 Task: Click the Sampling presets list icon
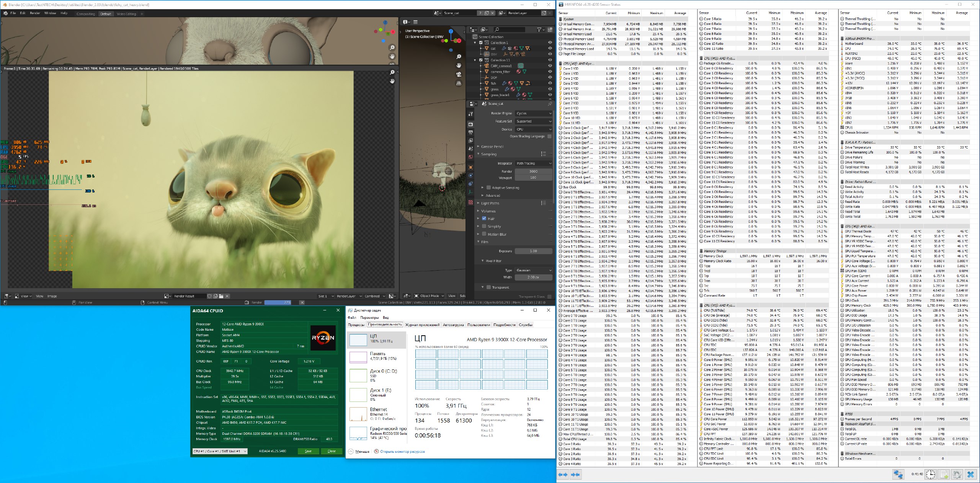pos(543,154)
